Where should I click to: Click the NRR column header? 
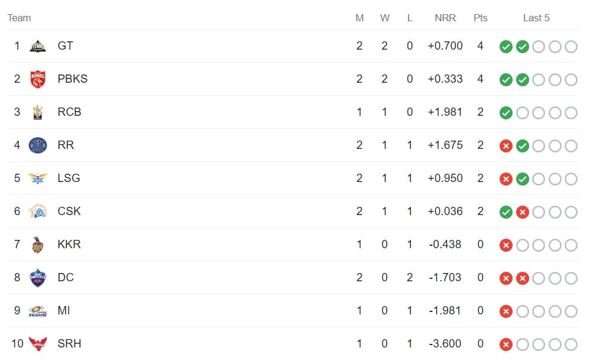(445, 18)
